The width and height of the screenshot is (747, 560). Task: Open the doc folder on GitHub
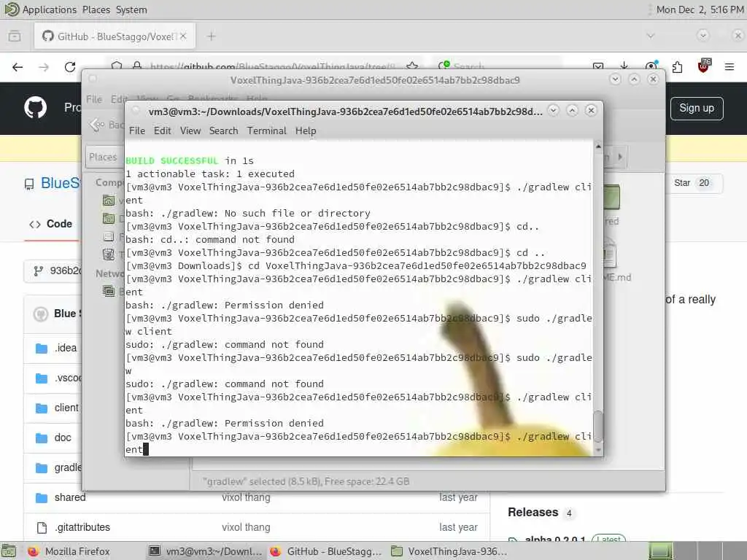(x=63, y=437)
